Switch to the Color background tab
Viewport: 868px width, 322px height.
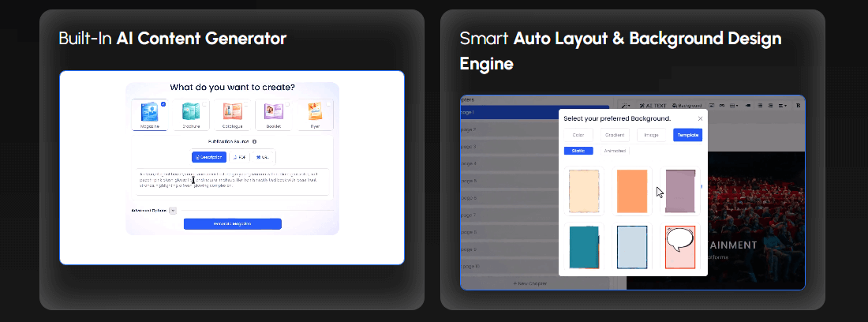[578, 135]
